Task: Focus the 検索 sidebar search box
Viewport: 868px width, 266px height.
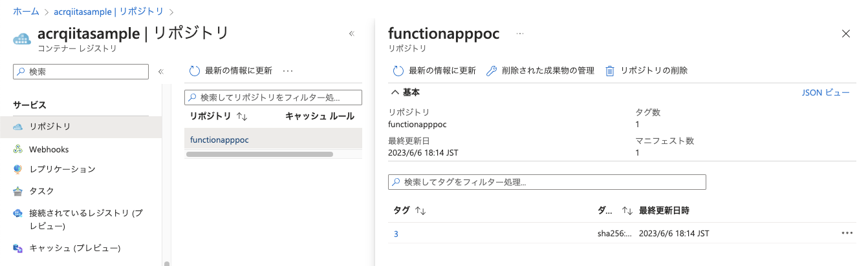Action: click(81, 72)
